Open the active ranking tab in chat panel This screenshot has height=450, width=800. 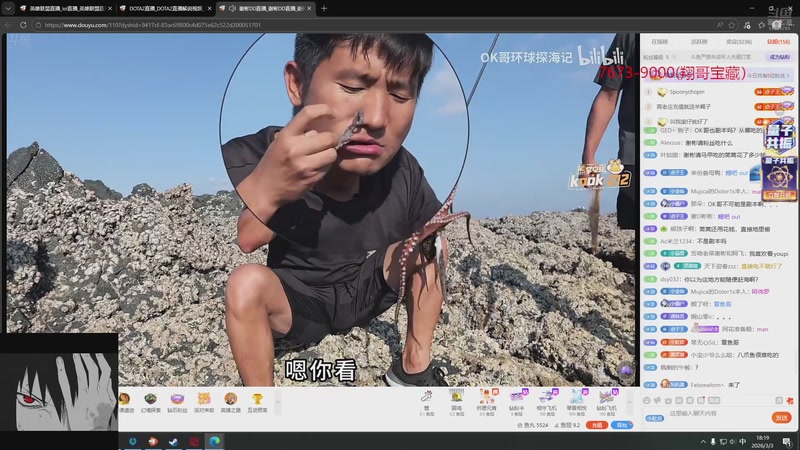(x=699, y=42)
